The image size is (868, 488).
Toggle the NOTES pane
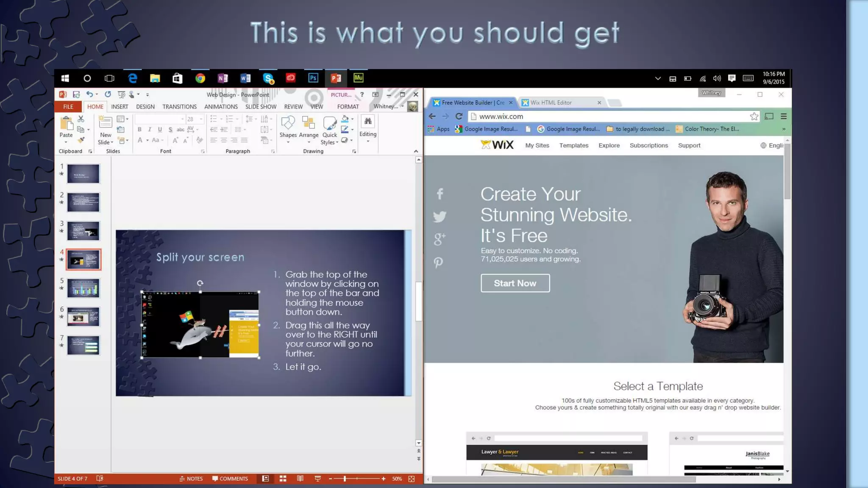(x=191, y=479)
